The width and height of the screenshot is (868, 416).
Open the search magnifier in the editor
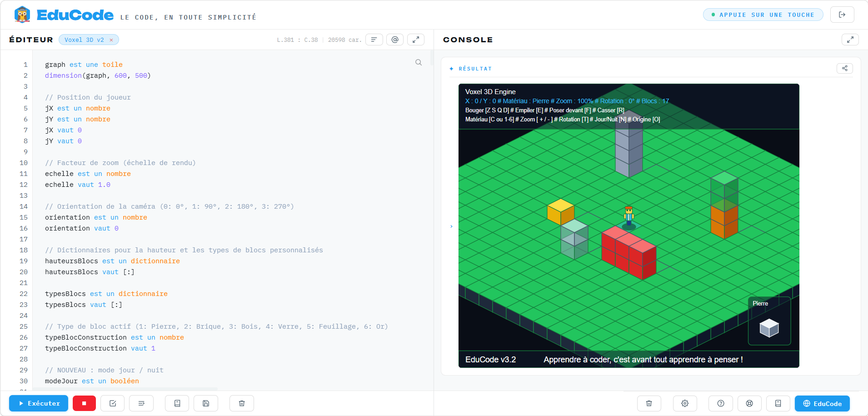pos(419,62)
